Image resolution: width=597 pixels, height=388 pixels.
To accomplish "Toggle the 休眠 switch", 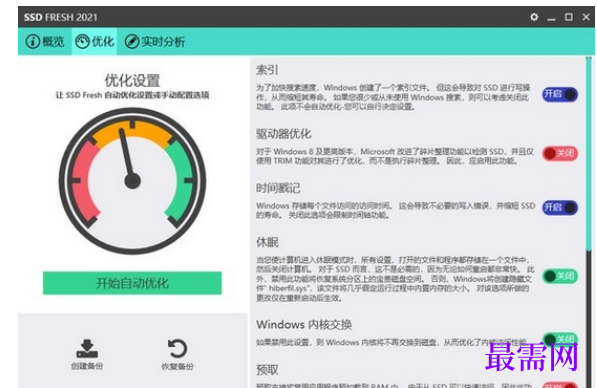I will click(x=560, y=276).
